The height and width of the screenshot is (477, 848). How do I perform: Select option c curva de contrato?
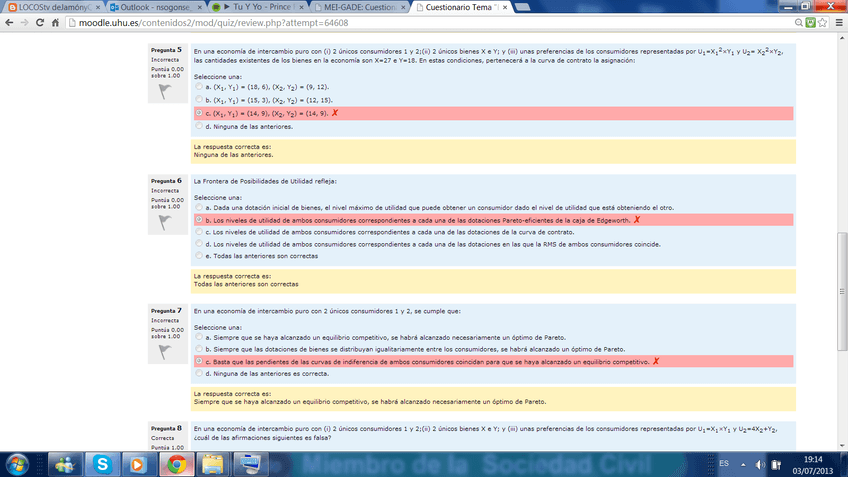click(199, 231)
